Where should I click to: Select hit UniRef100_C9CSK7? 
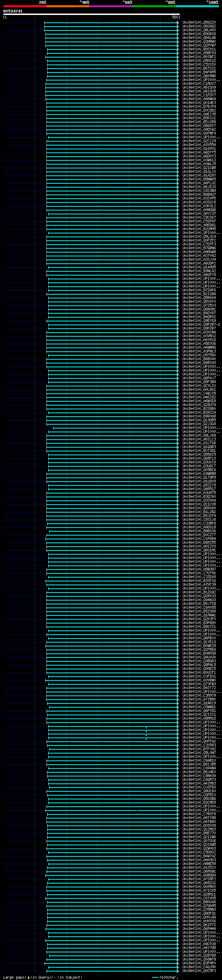coord(199,217)
